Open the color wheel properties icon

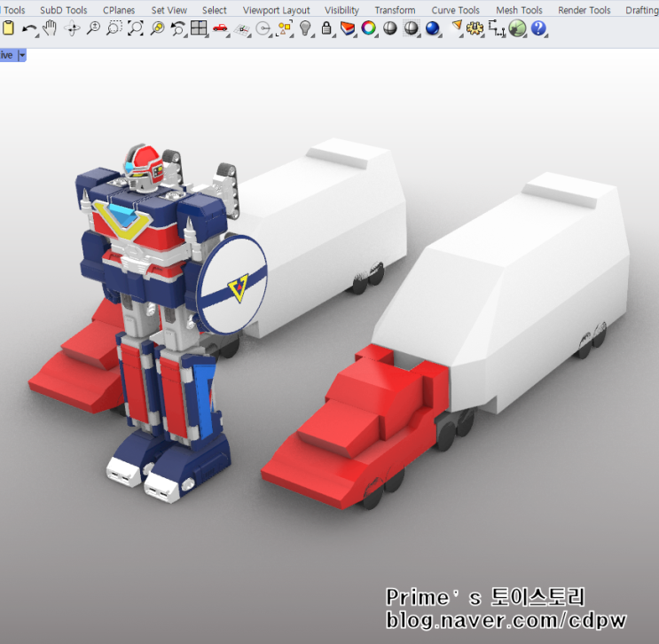tap(369, 28)
